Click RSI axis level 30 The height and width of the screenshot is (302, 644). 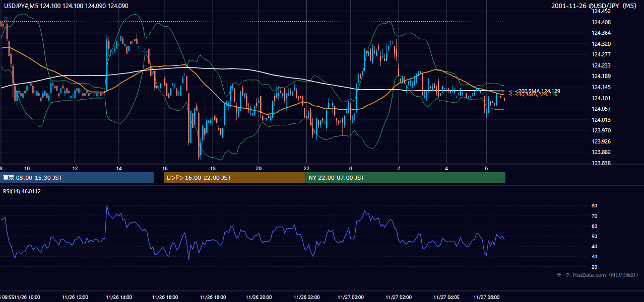pyautogui.click(x=595, y=257)
